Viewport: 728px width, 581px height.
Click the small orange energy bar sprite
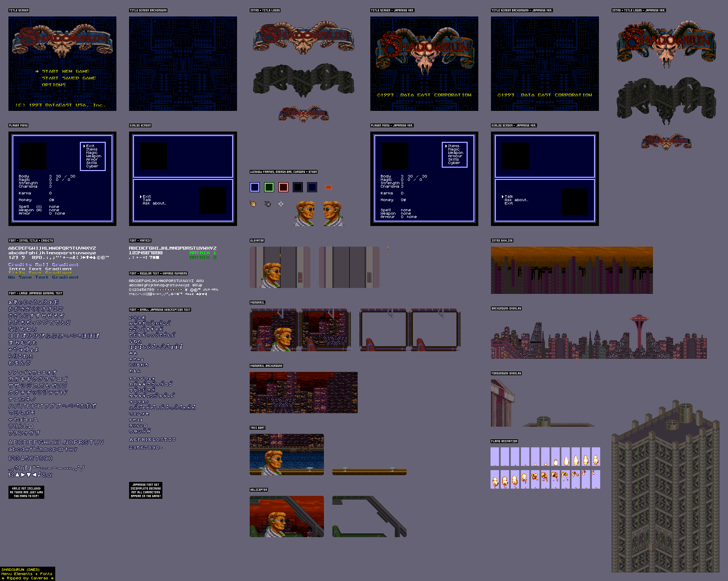pos(329,187)
